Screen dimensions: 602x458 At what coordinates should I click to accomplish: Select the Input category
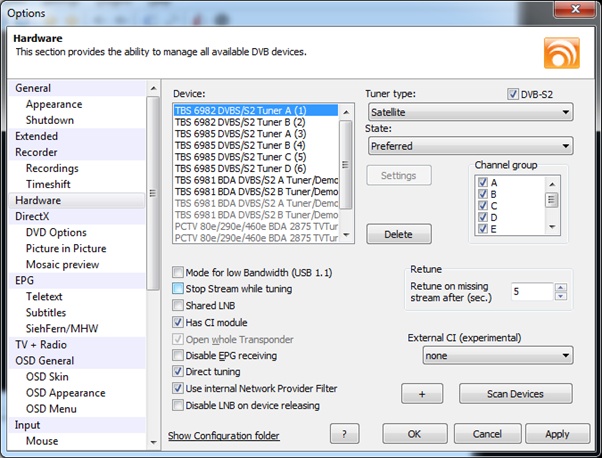(x=77, y=425)
